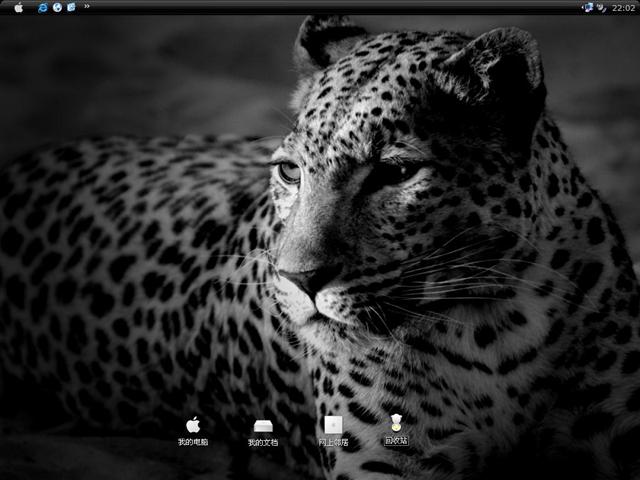Viewport: 640px width, 480px height.
Task: Click the tray icon left of the clock
Action: point(603,7)
